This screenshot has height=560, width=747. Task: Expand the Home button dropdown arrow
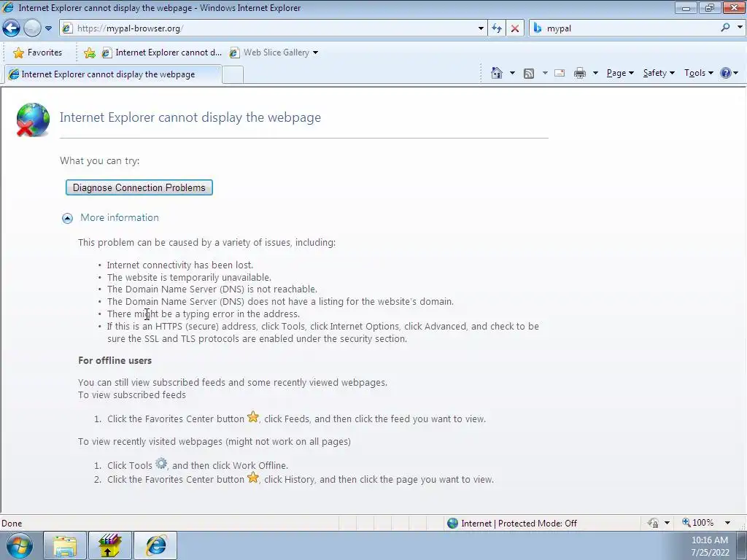tap(512, 73)
